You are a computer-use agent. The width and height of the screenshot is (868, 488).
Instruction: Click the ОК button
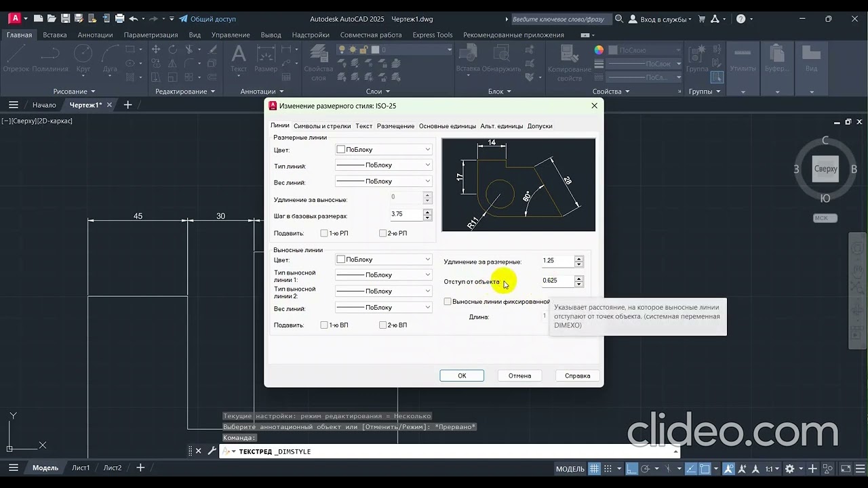coord(462,375)
